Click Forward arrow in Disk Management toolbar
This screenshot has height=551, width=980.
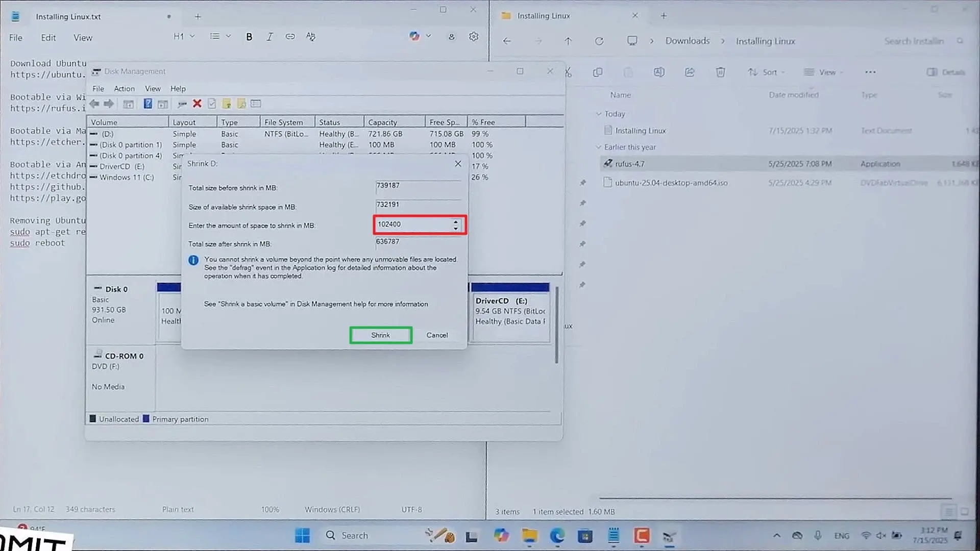pyautogui.click(x=109, y=104)
